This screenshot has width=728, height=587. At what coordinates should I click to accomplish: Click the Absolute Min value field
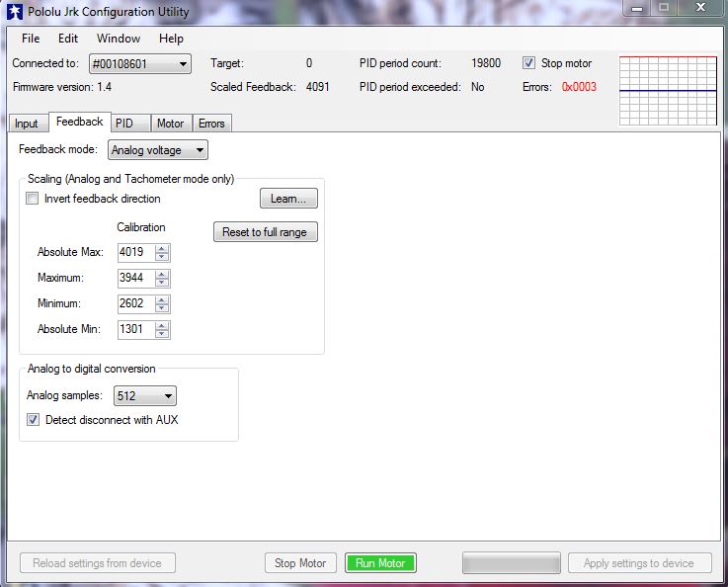coord(136,329)
